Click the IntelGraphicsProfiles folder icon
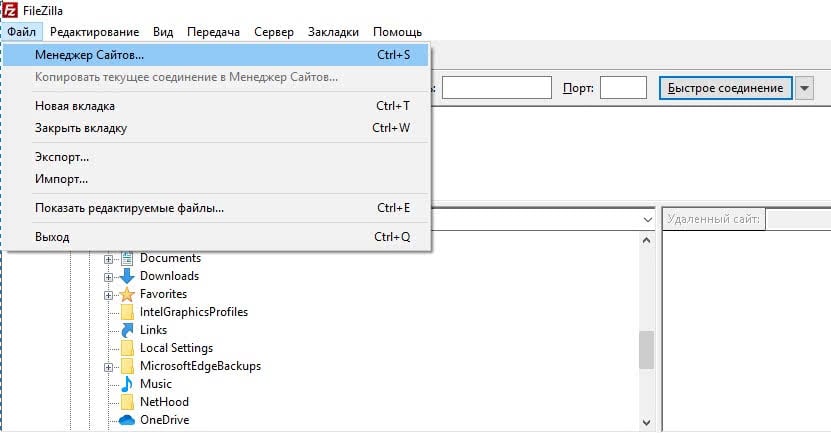 (x=127, y=312)
